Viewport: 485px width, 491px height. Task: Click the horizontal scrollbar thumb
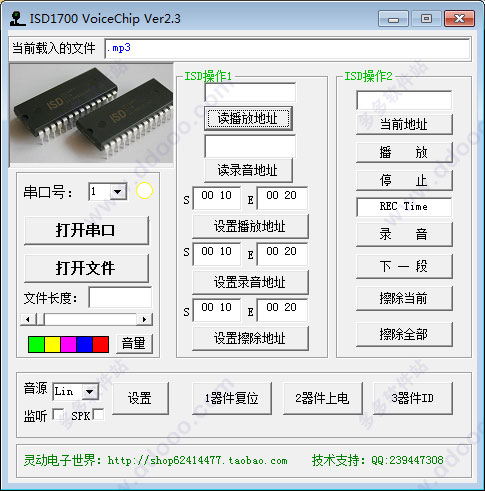pos(41,319)
